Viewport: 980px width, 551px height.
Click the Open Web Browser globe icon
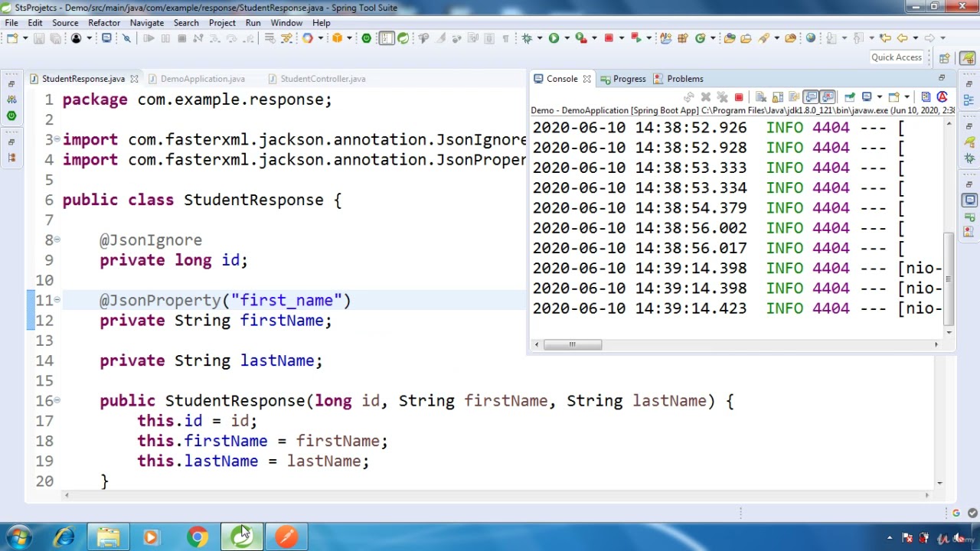[811, 38]
